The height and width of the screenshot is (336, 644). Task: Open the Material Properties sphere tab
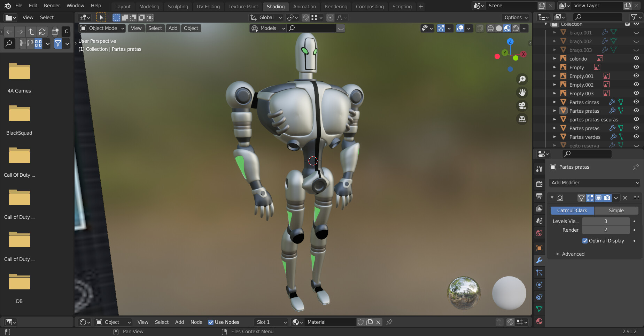[x=539, y=322]
